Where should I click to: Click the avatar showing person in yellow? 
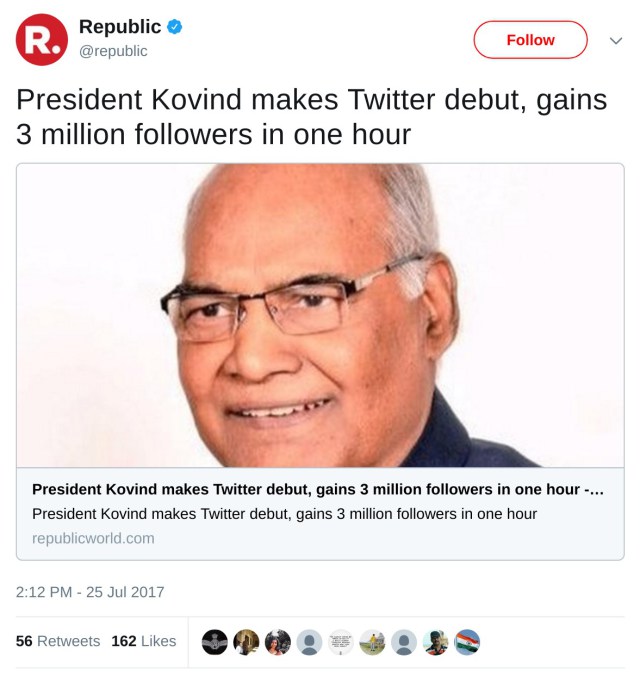tap(372, 642)
